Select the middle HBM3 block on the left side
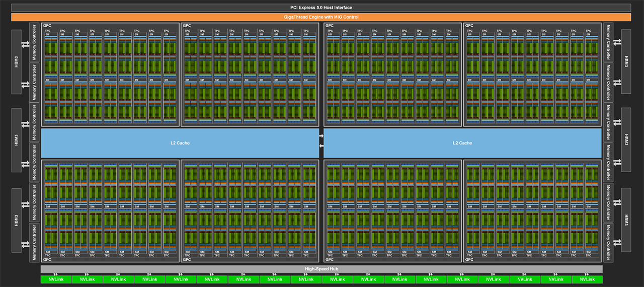This screenshot has width=644, height=287. click(x=17, y=139)
